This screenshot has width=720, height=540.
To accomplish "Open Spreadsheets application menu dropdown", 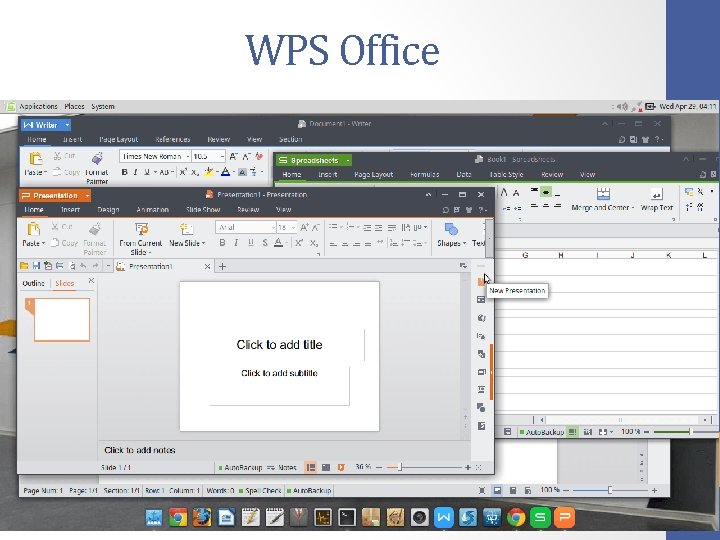I will click(348, 160).
